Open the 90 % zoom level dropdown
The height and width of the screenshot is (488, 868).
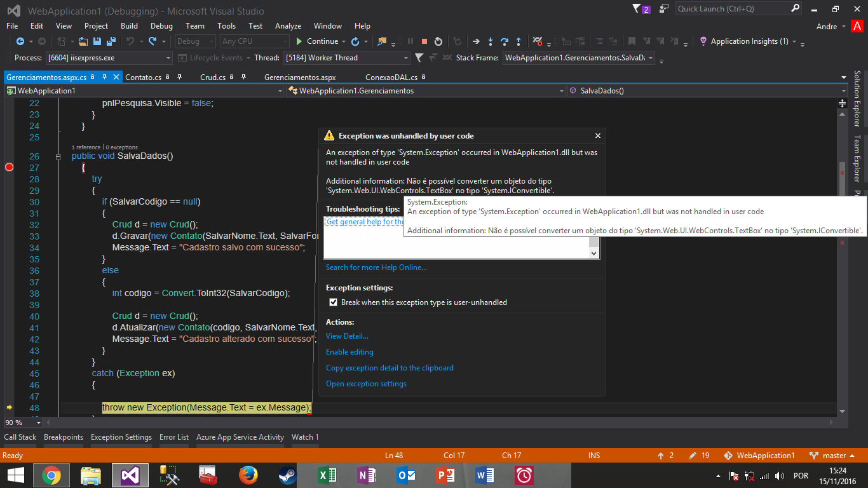click(23, 422)
